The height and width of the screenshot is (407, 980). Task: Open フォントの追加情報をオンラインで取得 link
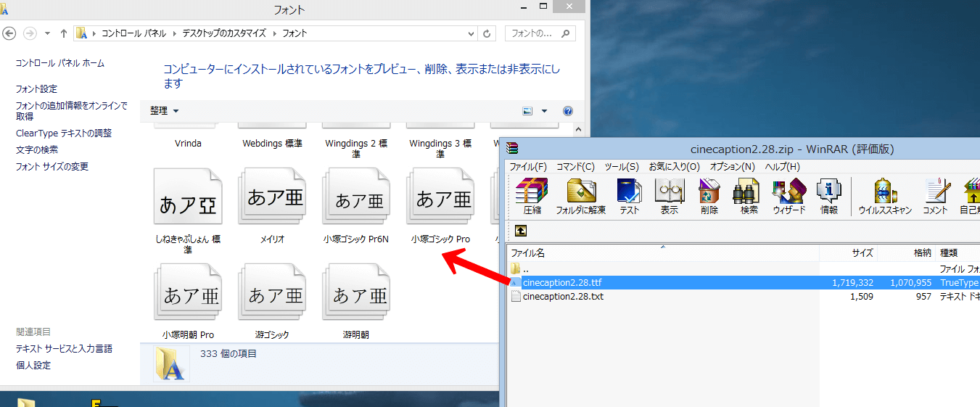tap(71, 111)
